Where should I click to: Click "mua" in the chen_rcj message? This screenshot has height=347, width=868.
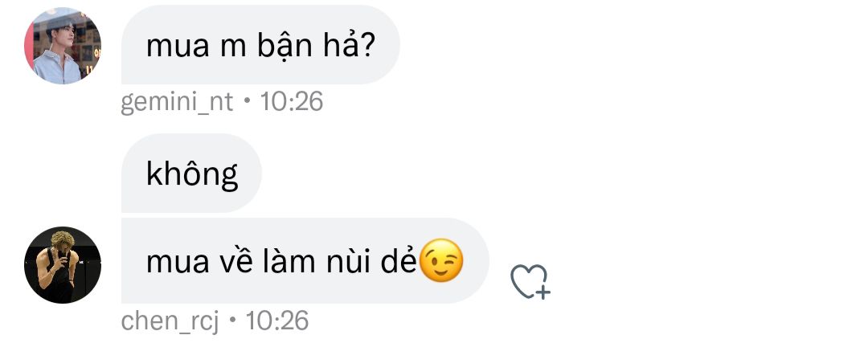[x=173, y=263]
